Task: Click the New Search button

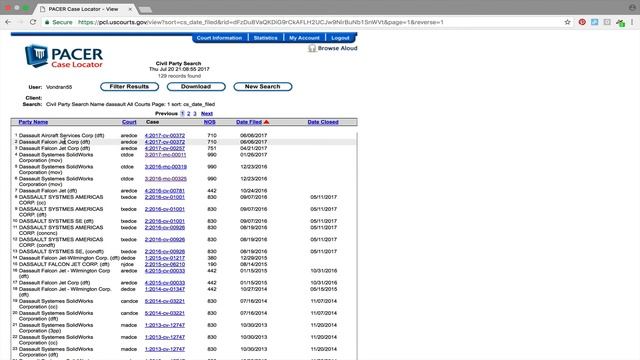Action: click(x=262, y=87)
